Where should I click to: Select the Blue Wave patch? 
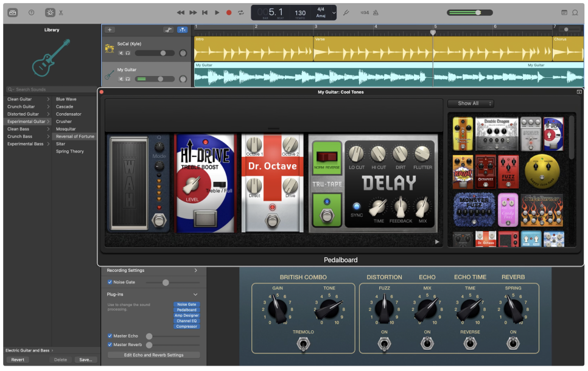(x=66, y=99)
